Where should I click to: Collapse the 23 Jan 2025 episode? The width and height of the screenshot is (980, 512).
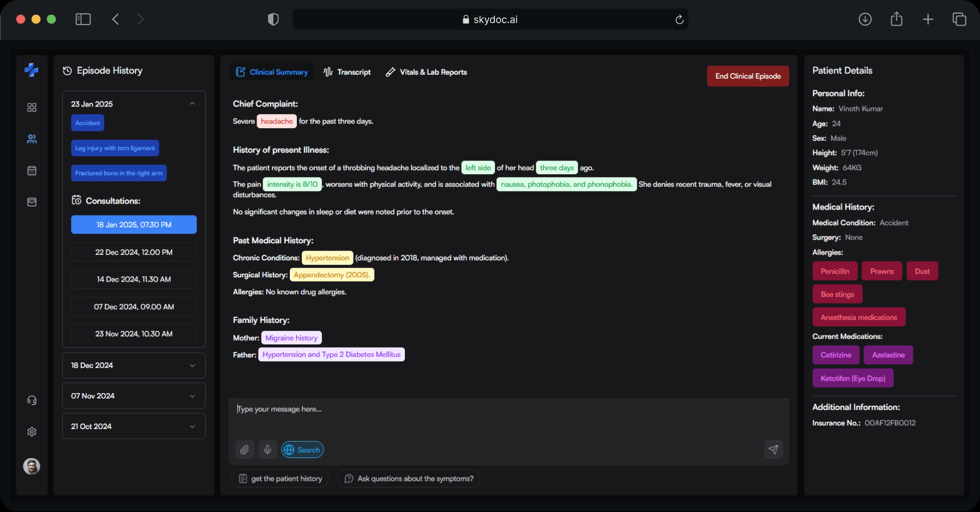click(x=192, y=104)
